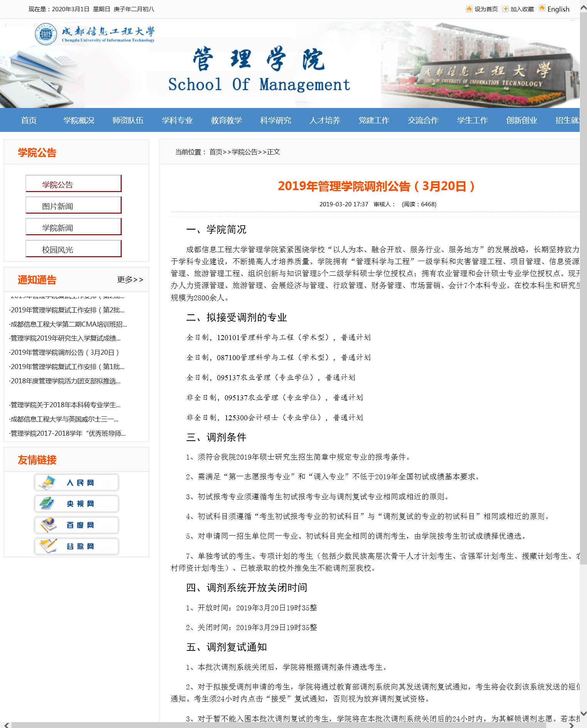Open notice 2018年度管理学院活力团支部拟推选
The width and height of the screenshot is (587, 728).
65,381
